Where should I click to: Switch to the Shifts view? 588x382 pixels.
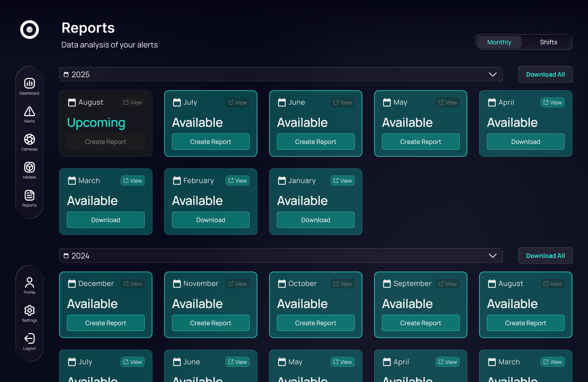click(x=548, y=42)
